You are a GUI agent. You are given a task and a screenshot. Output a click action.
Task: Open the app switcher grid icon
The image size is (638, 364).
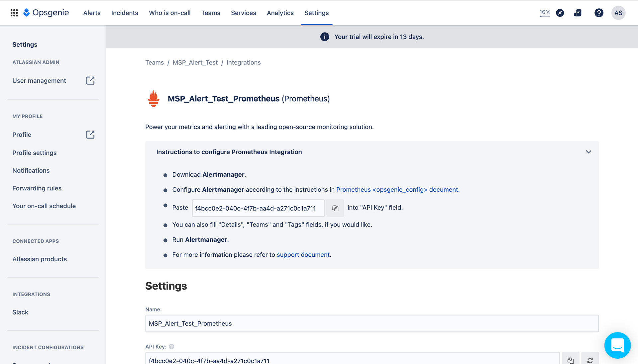14,13
